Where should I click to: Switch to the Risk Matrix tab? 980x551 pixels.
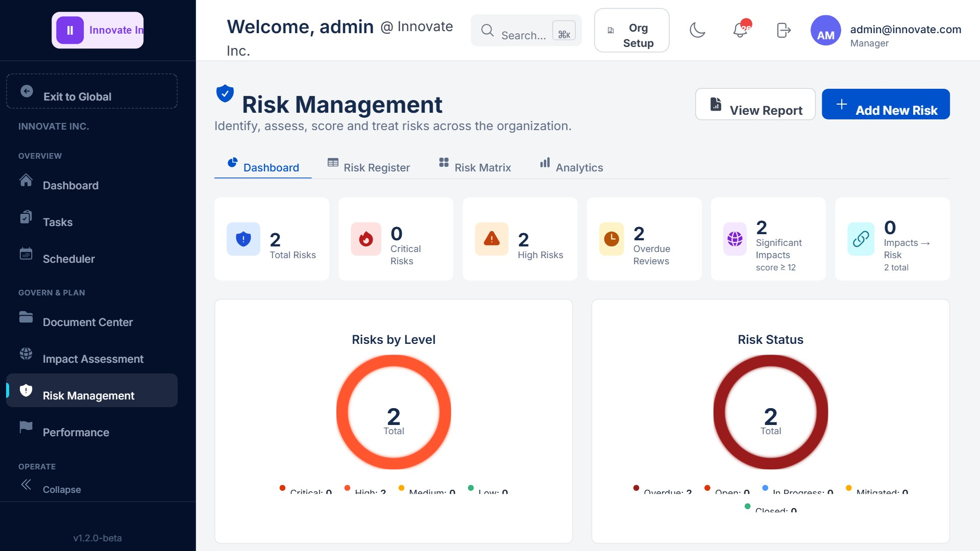pyautogui.click(x=475, y=165)
